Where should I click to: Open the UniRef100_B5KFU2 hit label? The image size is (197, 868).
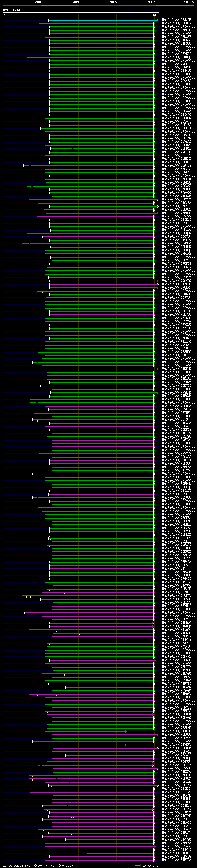pos(177,30)
